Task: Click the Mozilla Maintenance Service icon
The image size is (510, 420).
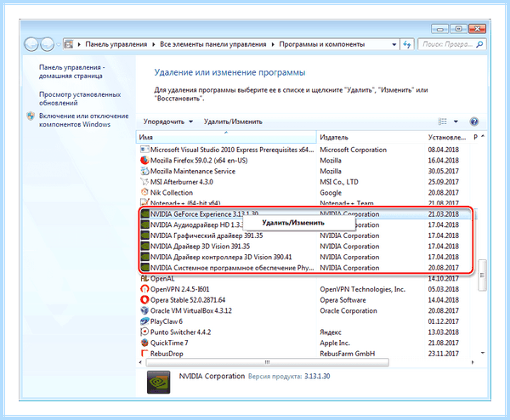Action: pyautogui.click(x=144, y=171)
